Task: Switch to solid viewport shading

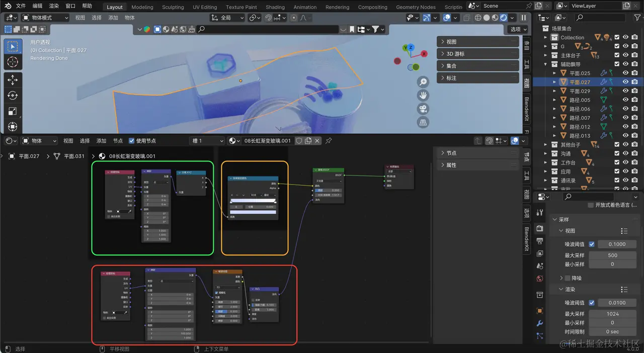Action: tap(487, 18)
